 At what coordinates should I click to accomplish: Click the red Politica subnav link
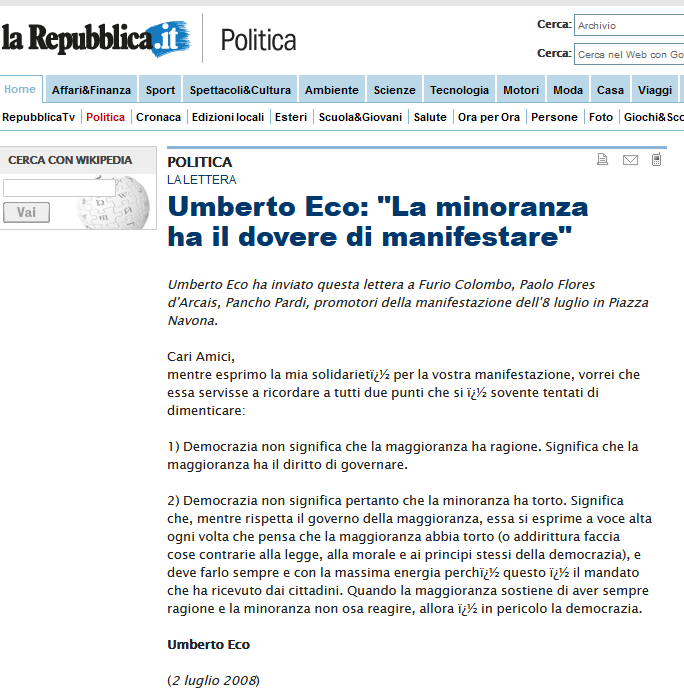click(x=105, y=117)
